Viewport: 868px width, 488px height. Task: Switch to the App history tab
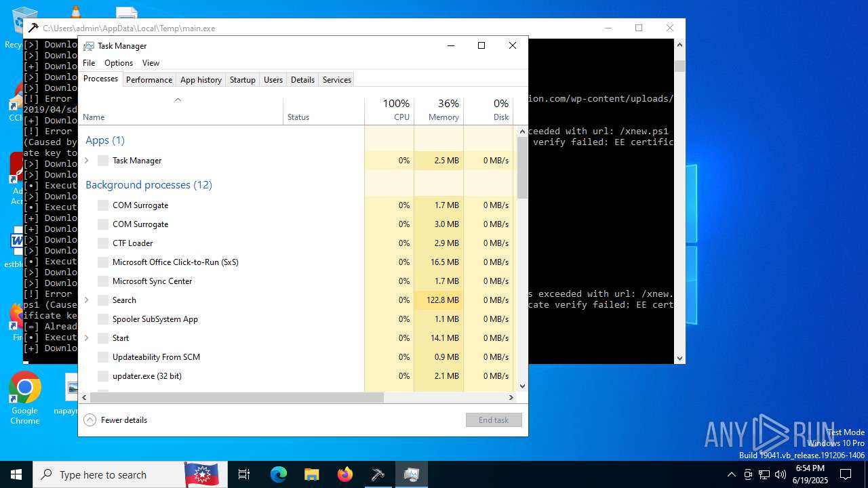[x=201, y=80]
